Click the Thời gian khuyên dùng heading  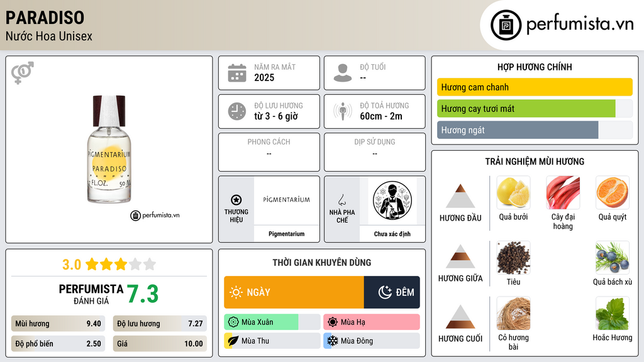point(322,263)
